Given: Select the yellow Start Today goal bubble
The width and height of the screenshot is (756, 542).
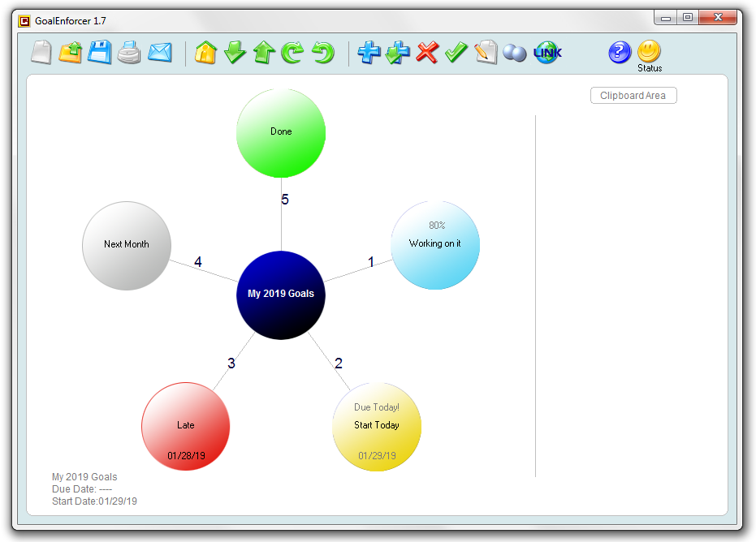Looking at the screenshot, I should 377,427.
